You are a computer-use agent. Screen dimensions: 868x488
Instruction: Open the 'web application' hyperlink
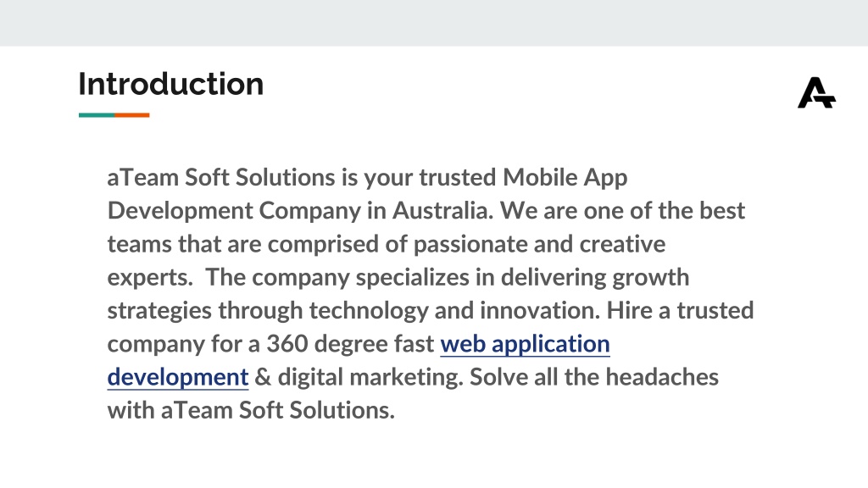(x=525, y=344)
